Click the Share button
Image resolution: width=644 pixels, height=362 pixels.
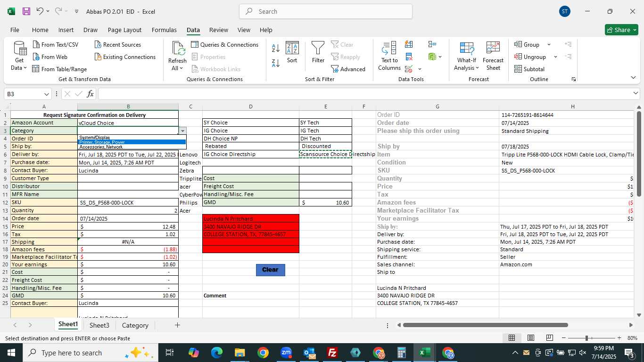click(621, 30)
